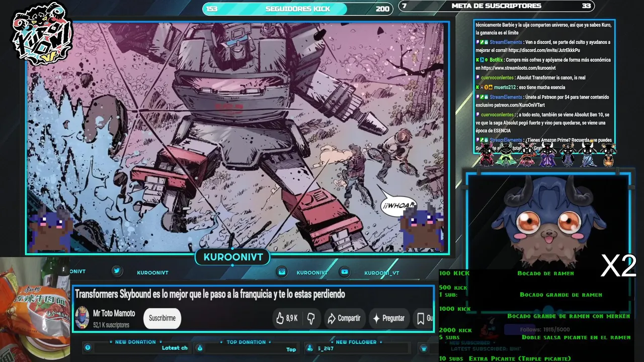The image size is (644, 362).
Task: Click the X2 multiplier text
Action: point(619,266)
